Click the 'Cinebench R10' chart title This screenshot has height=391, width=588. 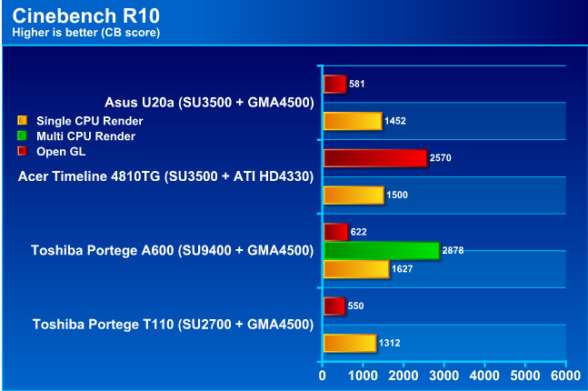pos(86,16)
